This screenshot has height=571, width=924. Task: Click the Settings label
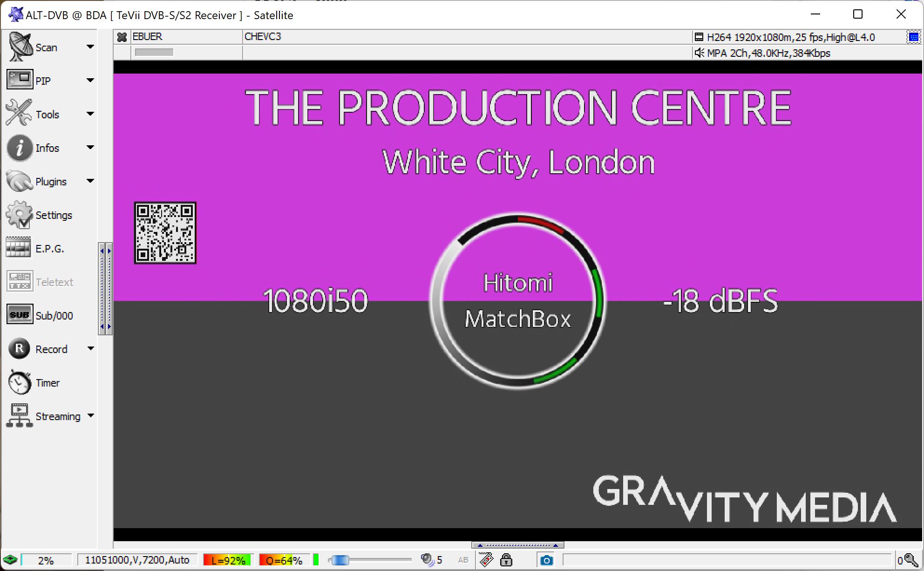[x=54, y=215]
